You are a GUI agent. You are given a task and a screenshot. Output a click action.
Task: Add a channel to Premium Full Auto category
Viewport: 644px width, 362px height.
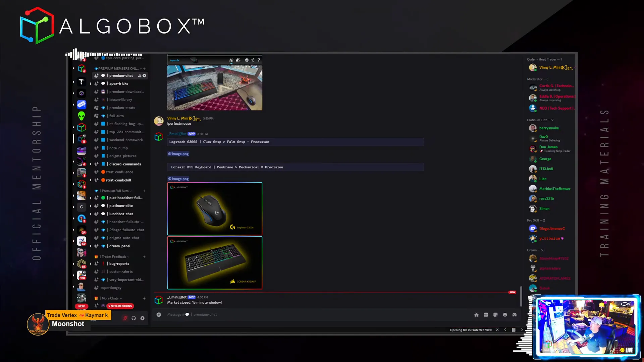point(144,191)
